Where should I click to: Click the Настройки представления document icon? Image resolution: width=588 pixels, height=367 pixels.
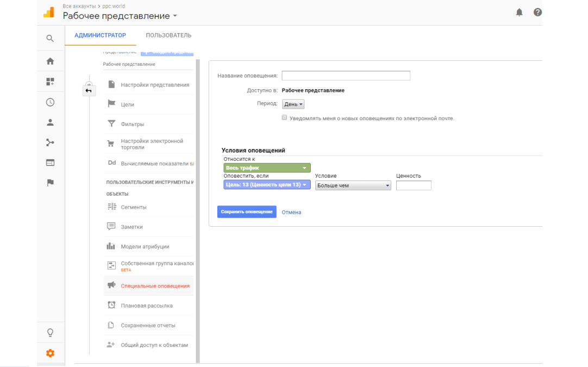click(x=111, y=84)
